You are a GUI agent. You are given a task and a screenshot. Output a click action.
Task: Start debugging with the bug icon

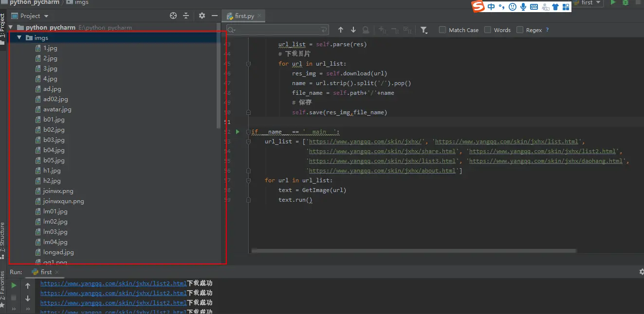point(626,2)
